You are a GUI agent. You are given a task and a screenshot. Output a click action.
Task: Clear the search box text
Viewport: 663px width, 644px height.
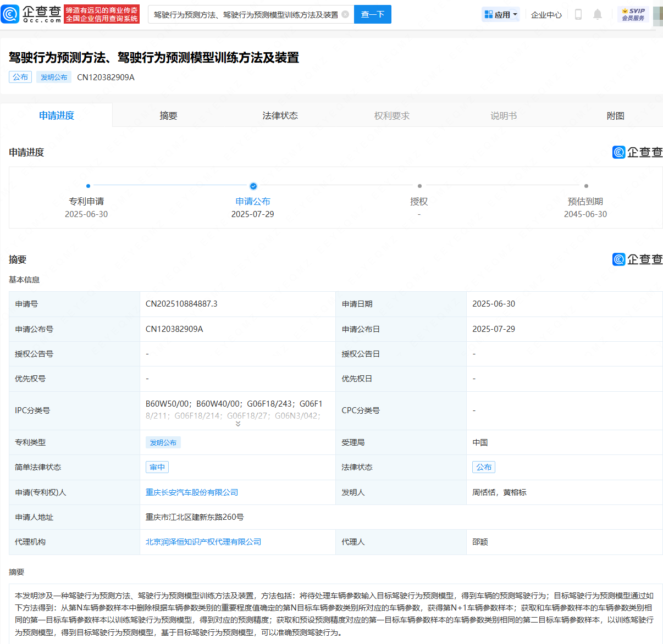click(345, 14)
